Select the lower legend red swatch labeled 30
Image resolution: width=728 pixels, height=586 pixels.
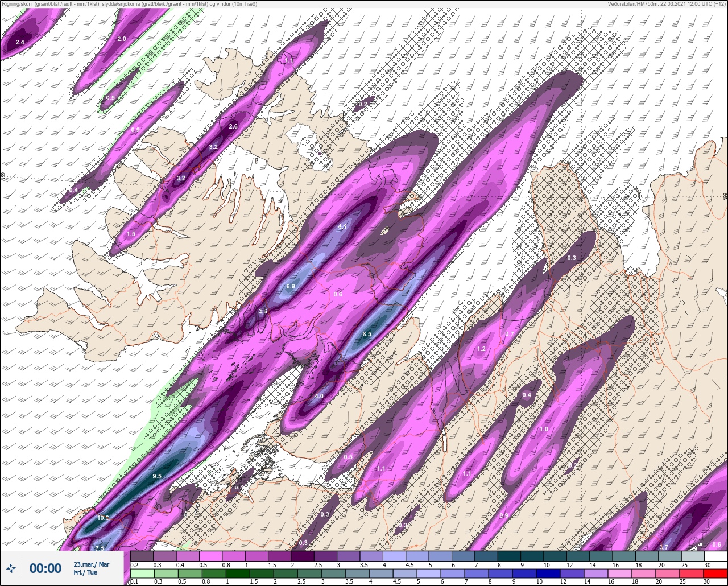click(715, 572)
